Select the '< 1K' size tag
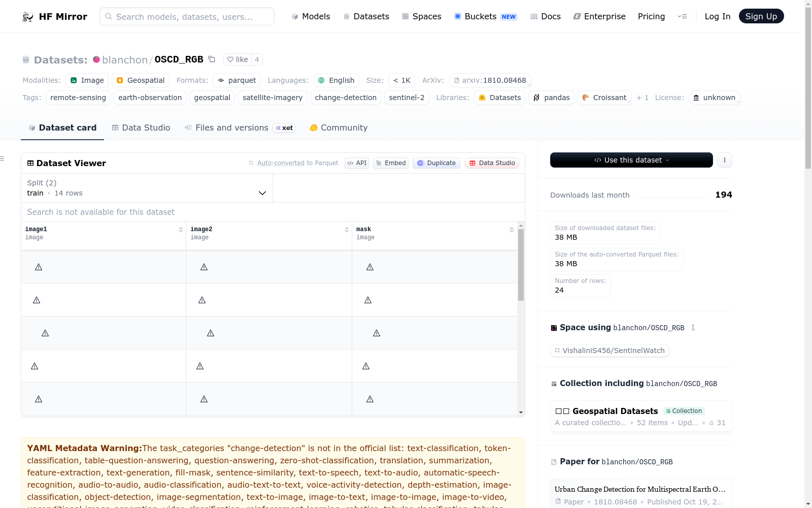The image size is (812, 508). pos(401,80)
